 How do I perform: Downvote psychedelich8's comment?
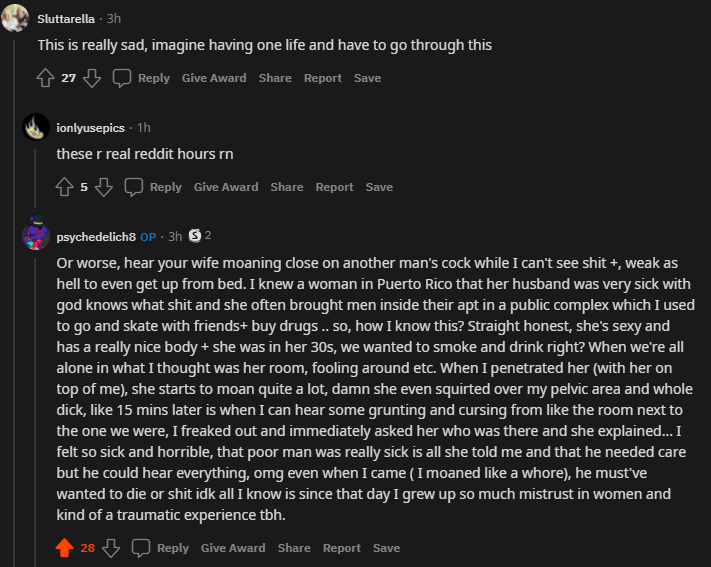pos(111,548)
